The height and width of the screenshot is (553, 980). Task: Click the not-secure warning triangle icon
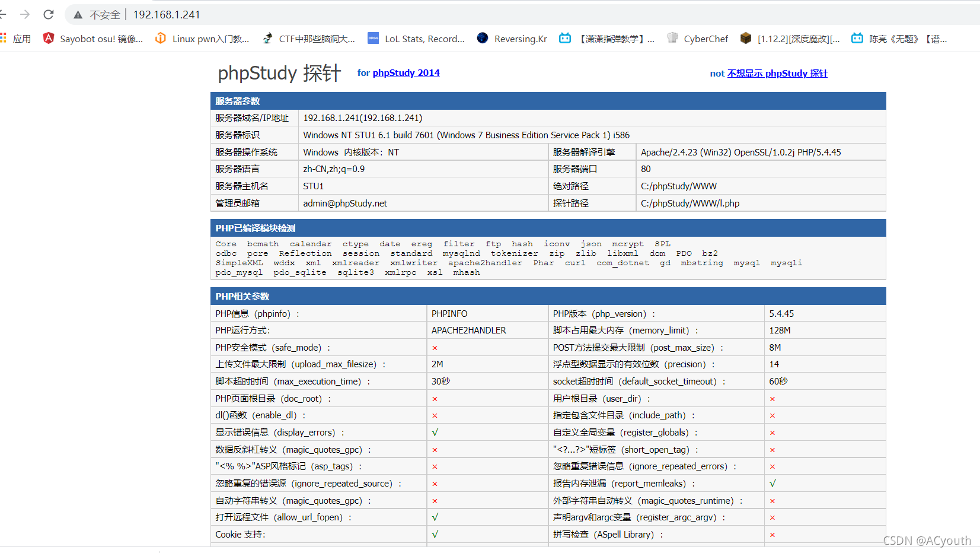(78, 15)
